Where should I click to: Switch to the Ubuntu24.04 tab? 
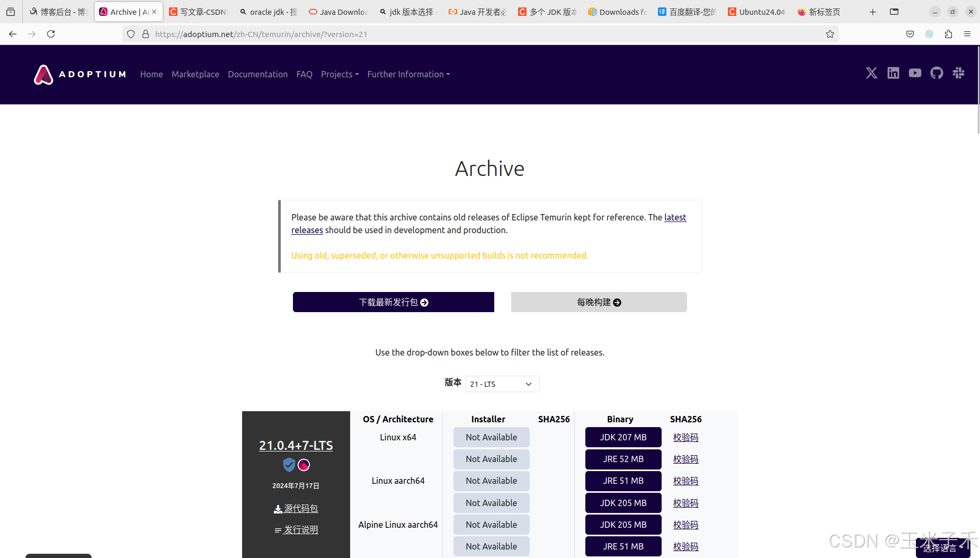coord(758,12)
